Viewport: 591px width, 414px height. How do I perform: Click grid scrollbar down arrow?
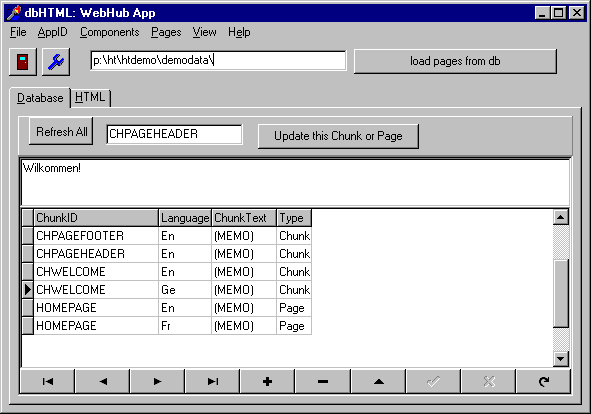pyautogui.click(x=560, y=359)
